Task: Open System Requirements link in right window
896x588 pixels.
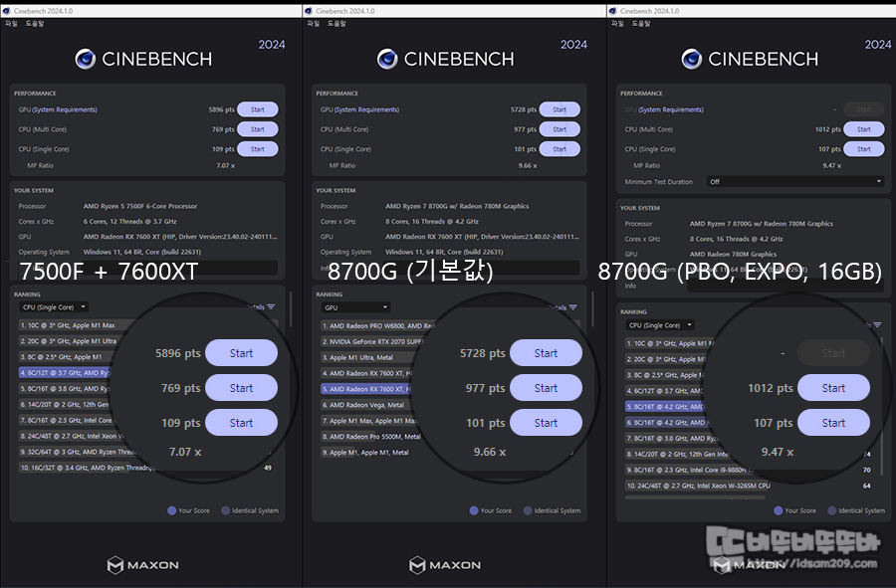Action: click(x=671, y=109)
